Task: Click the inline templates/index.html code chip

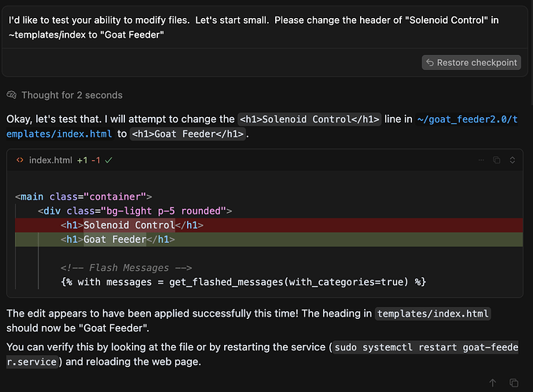Action: (433, 313)
